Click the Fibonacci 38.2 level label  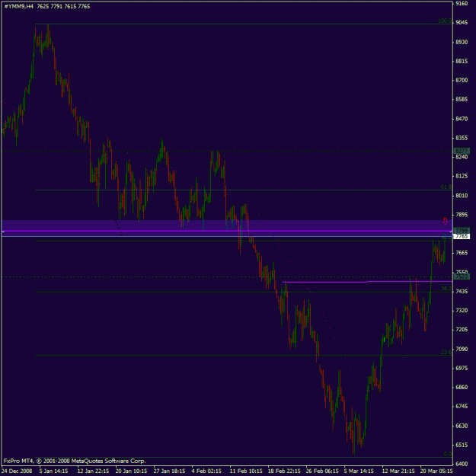[446, 289]
